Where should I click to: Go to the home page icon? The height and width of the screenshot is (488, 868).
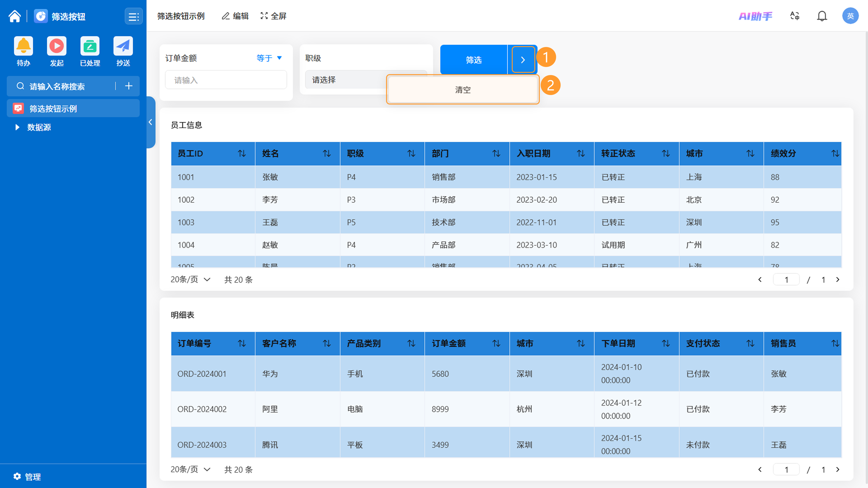point(14,16)
